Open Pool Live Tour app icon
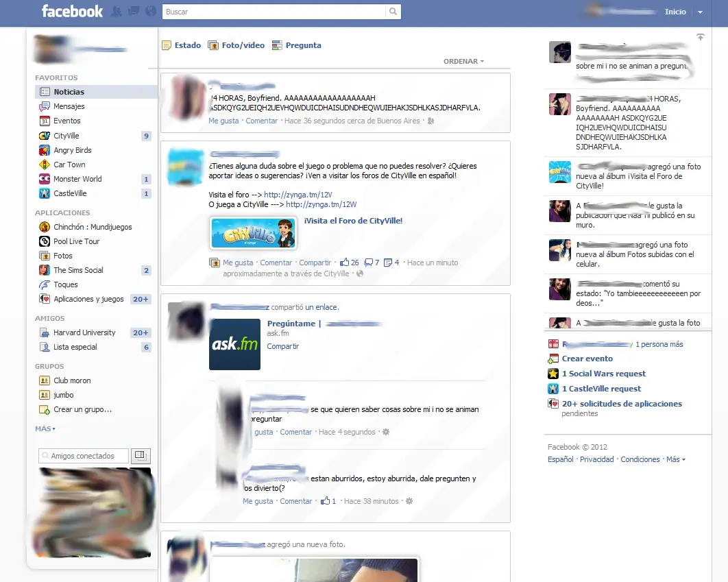The width and height of the screenshot is (728, 582). (45, 241)
